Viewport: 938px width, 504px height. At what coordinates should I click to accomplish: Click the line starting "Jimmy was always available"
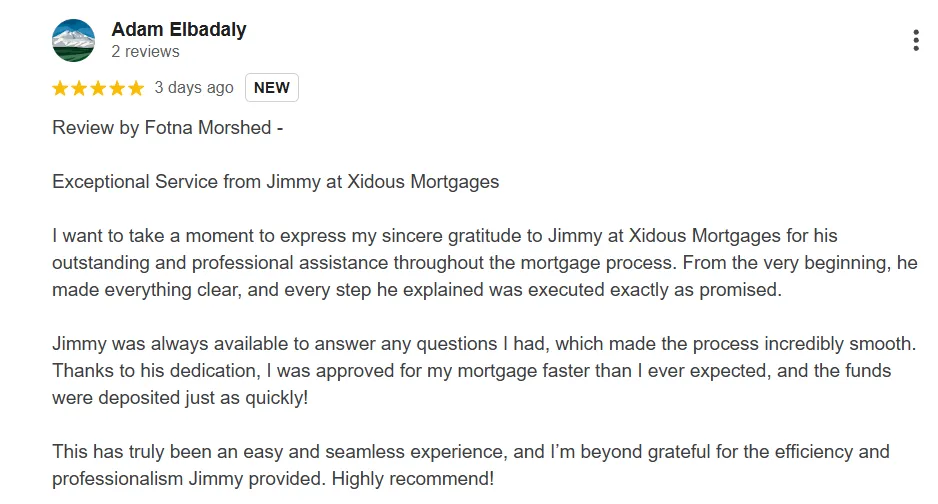click(x=484, y=344)
